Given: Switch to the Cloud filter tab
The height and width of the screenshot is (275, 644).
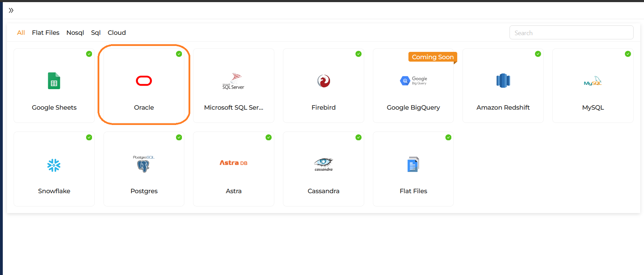Looking at the screenshot, I should coord(116,32).
